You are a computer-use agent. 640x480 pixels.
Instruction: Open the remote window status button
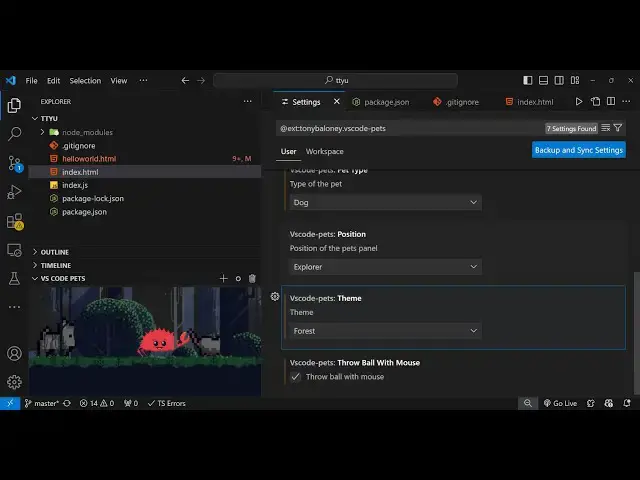click(10, 403)
